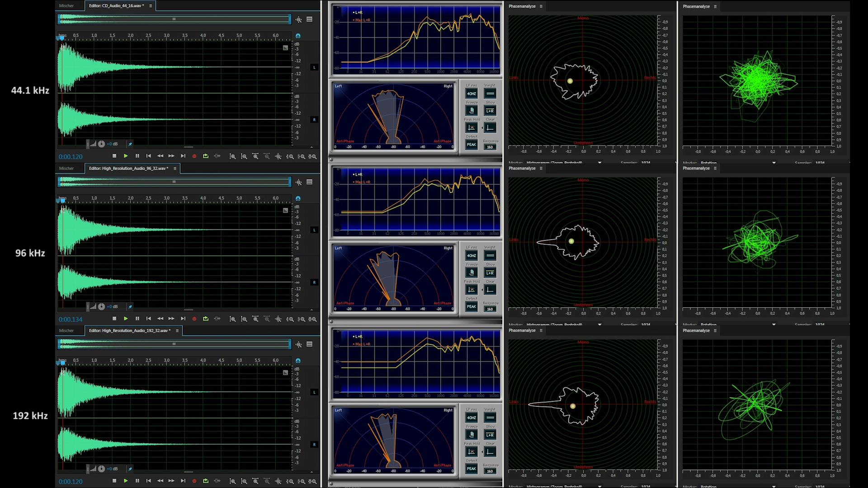Click Stop in the 192 kHz editor
The height and width of the screenshot is (488, 868).
[114, 481]
